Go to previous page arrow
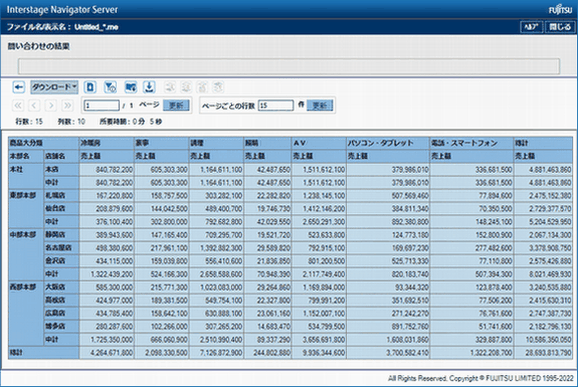Viewport: 578px width, 387px height. [34, 106]
